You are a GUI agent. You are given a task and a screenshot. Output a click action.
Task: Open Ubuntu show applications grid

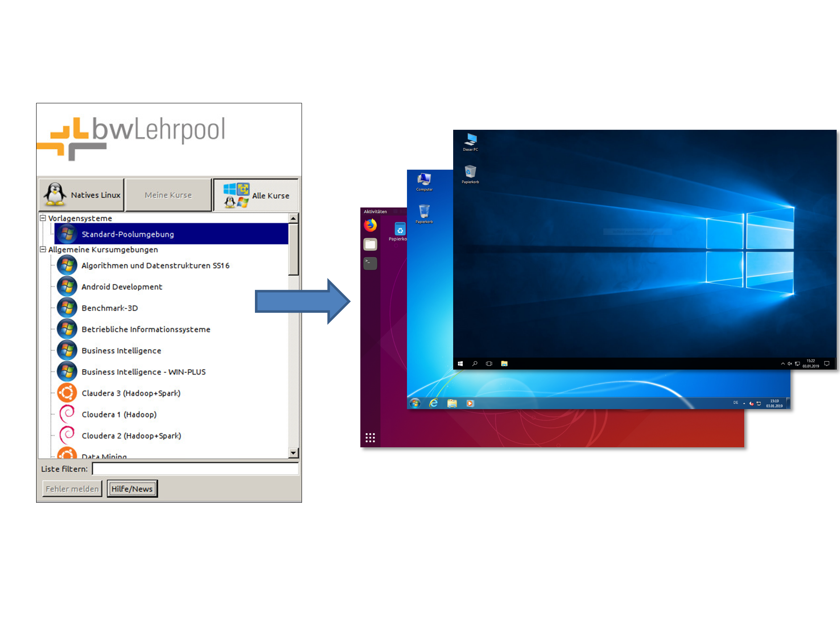pos(370,438)
